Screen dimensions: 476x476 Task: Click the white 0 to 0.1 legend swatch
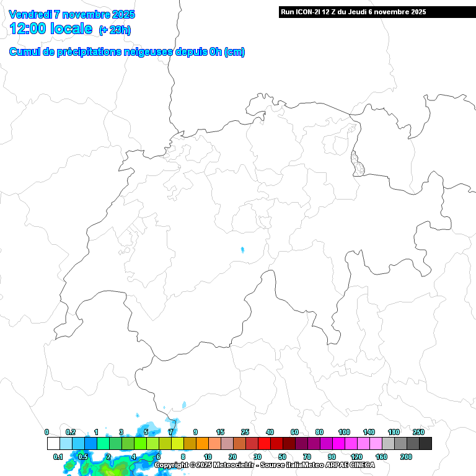(x=53, y=443)
